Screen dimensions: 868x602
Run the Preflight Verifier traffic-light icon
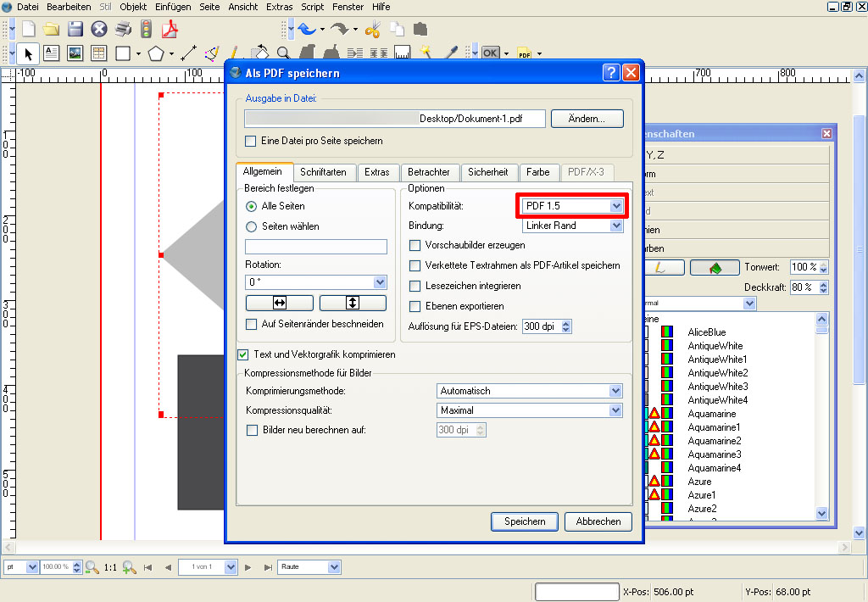[147, 29]
